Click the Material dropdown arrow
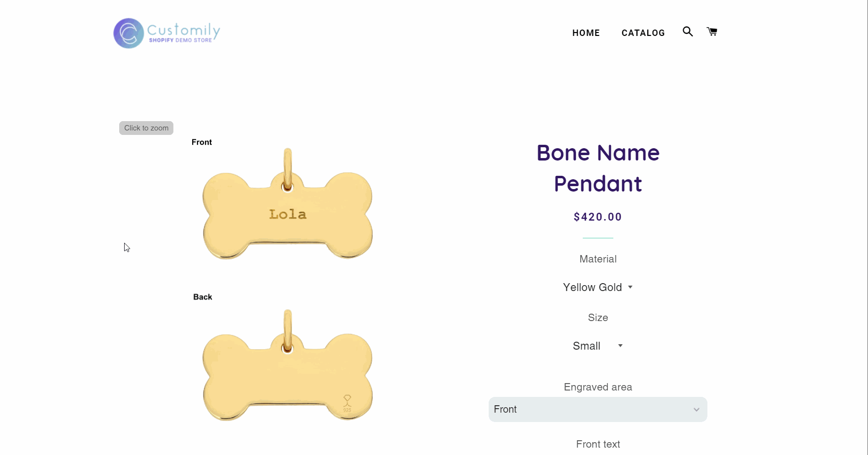The width and height of the screenshot is (868, 455). pos(630,287)
